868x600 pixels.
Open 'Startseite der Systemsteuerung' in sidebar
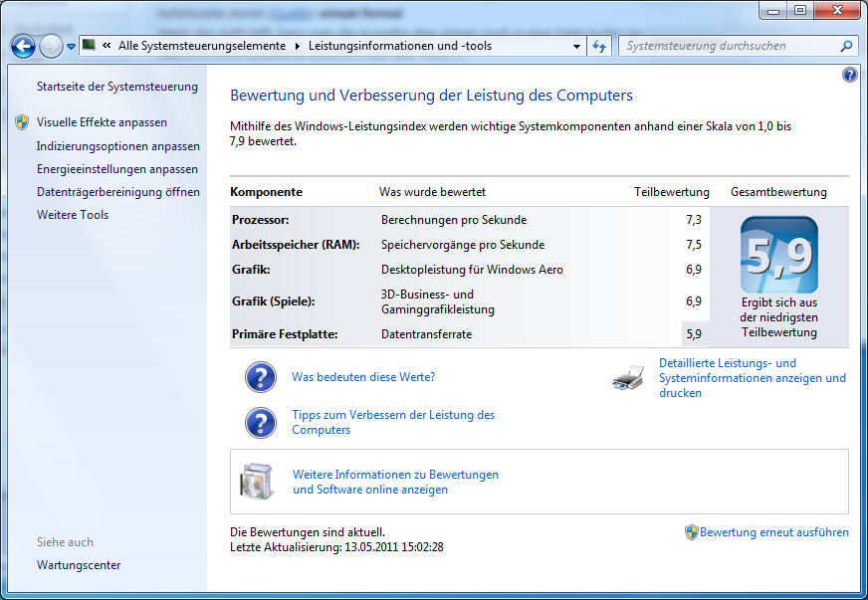coord(117,87)
